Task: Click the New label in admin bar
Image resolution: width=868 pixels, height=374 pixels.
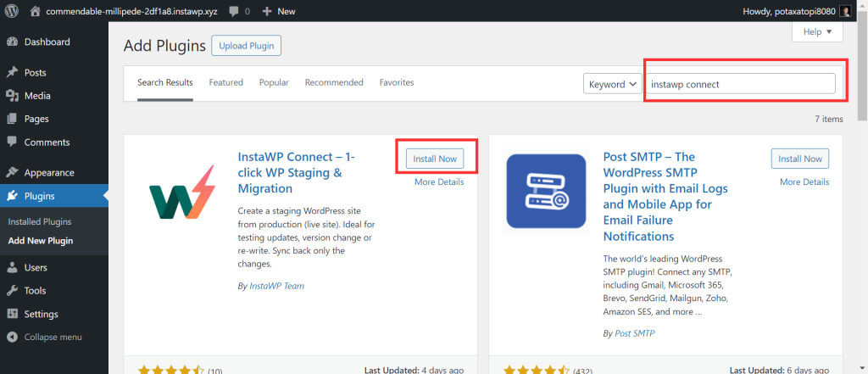Action: tap(287, 11)
